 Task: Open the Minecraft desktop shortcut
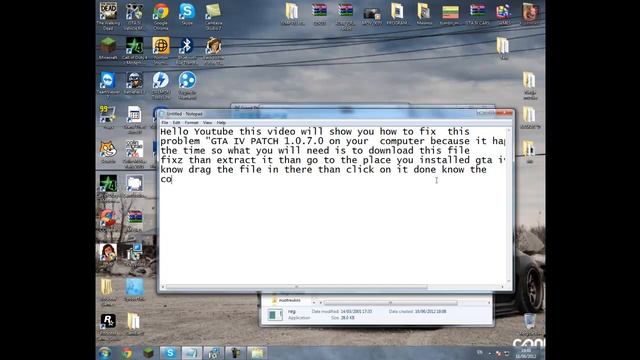[108, 49]
